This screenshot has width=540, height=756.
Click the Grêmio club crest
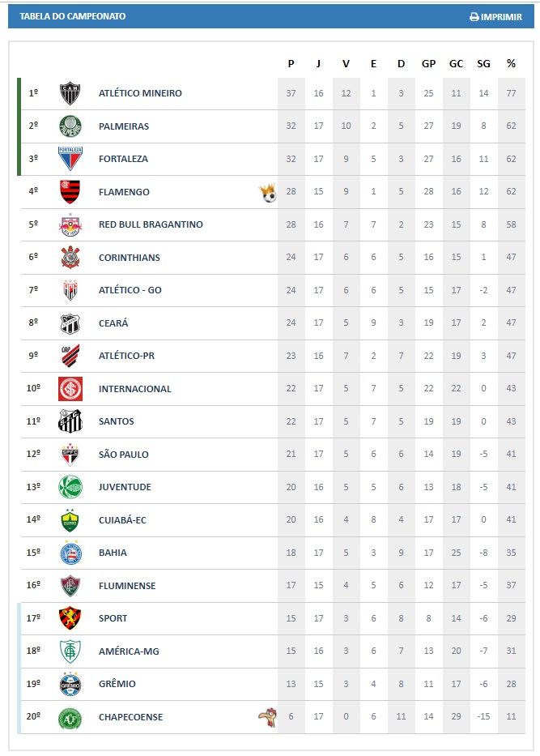(70, 684)
